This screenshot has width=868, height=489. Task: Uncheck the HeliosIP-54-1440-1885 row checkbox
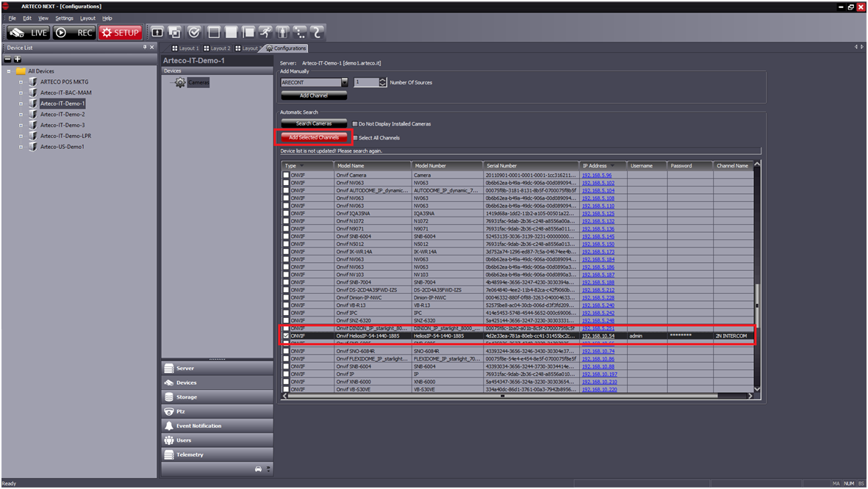click(x=286, y=336)
